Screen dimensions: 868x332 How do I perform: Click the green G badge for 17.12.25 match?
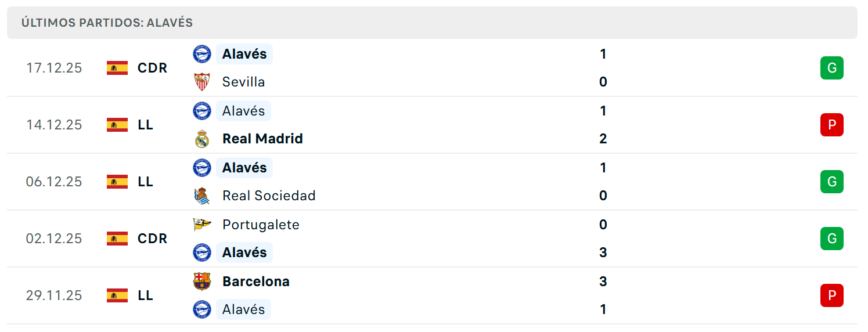[832, 68]
